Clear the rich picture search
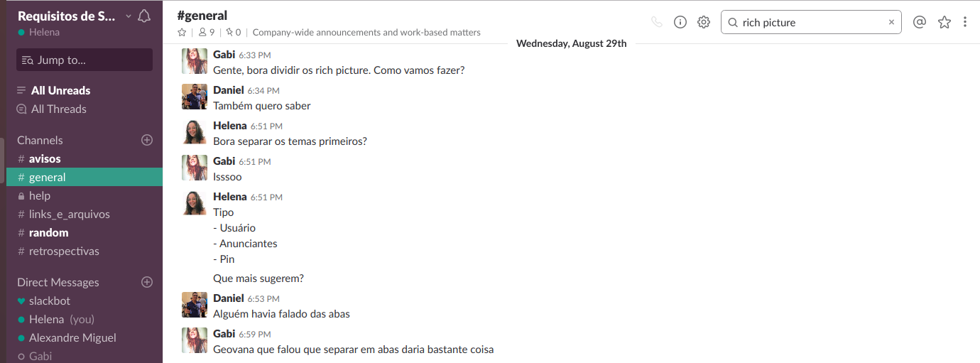 891,23
